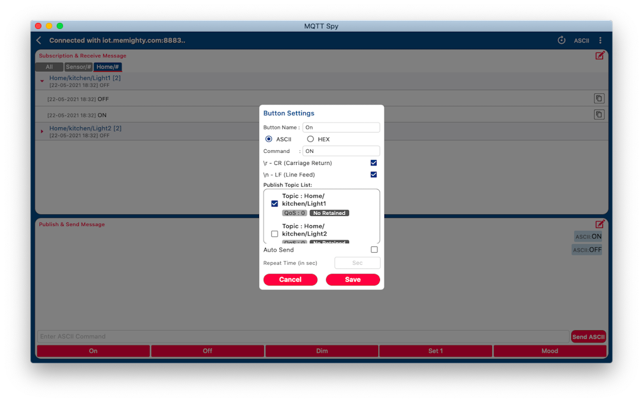Toggle the ASCII mode label in header
Image resolution: width=643 pixels, height=402 pixels.
(581, 41)
